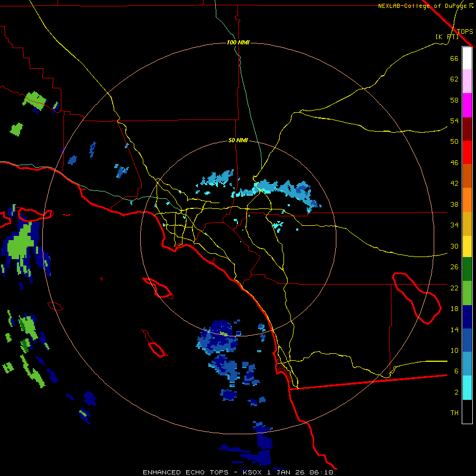
Task: Click the legend value '42'
Action: 454,184
